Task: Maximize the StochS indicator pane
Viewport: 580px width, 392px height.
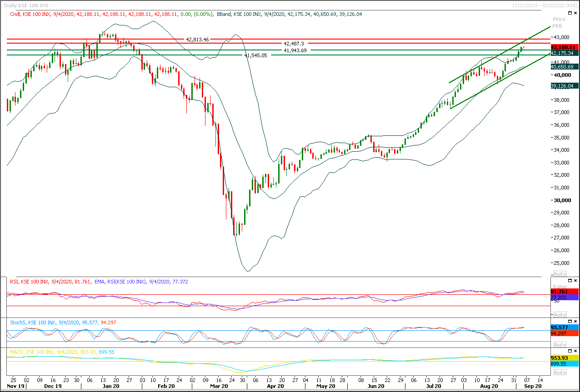Action: pyautogui.click(x=570, y=322)
